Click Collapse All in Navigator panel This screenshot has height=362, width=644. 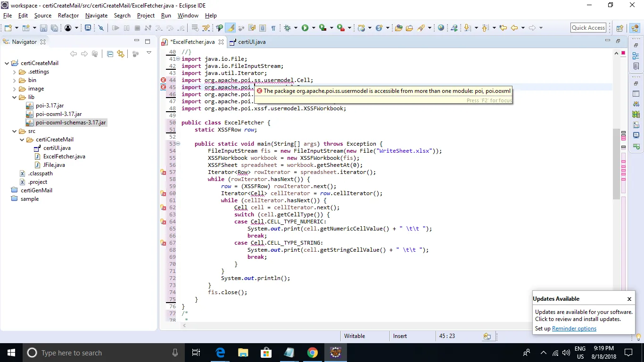pyautogui.click(x=110, y=54)
